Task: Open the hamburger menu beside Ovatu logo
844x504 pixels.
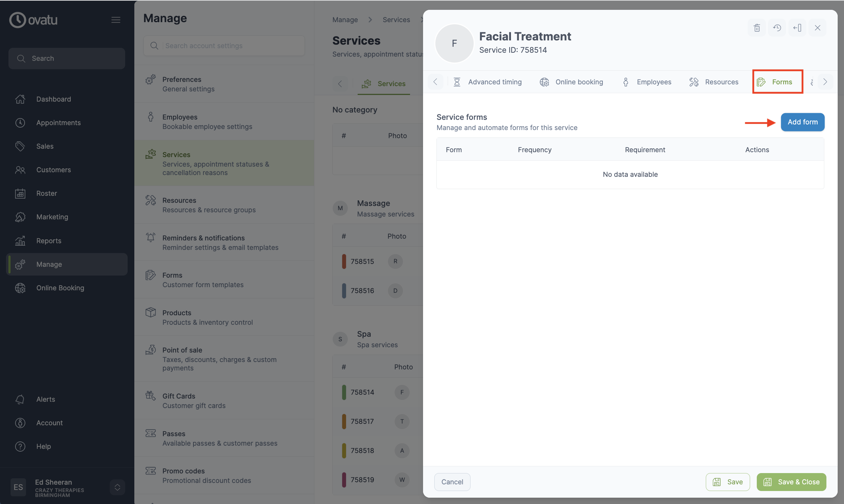Action: point(116,20)
